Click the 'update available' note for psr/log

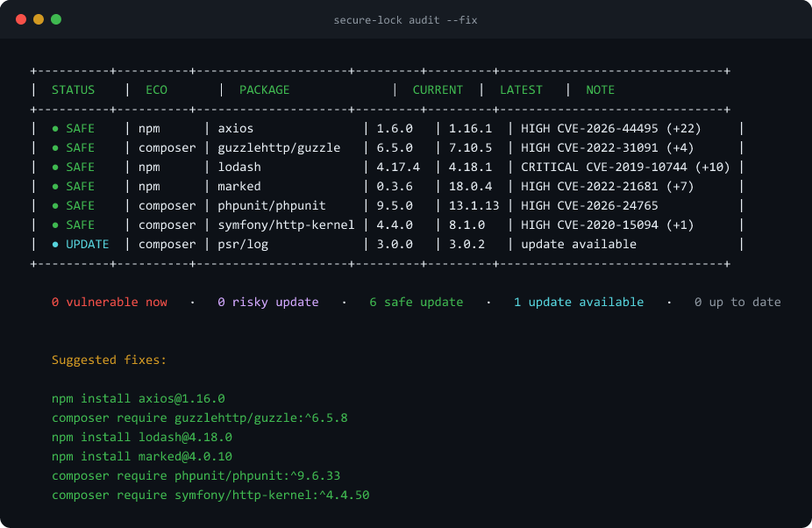579,244
